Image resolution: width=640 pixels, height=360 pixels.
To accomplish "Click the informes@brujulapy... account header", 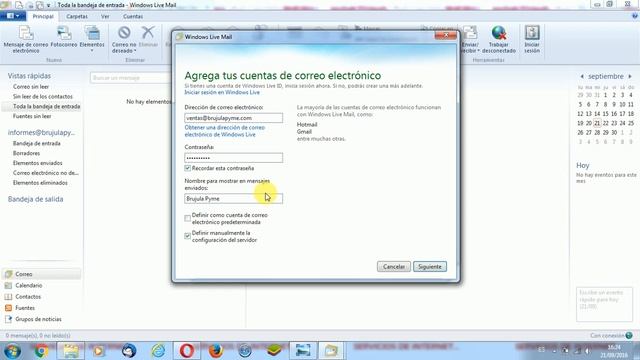I will (x=41, y=132).
